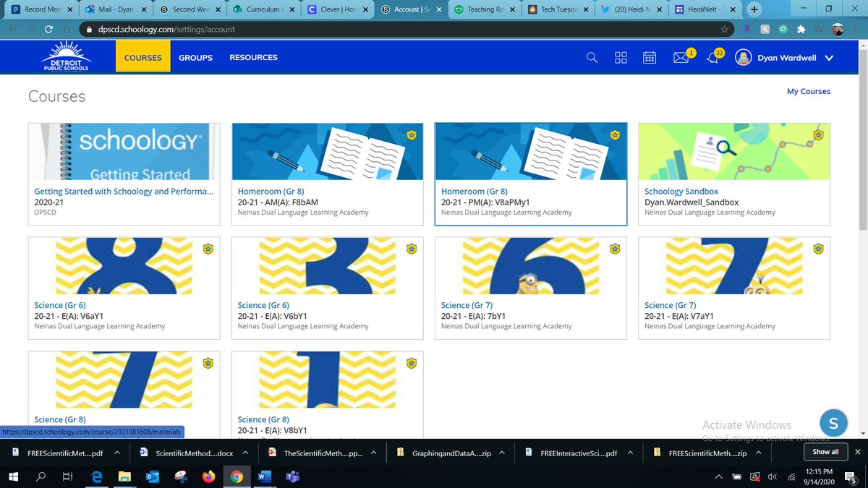868x488 pixels.
Task: Open the calendar icon in header
Action: pyautogui.click(x=650, y=58)
